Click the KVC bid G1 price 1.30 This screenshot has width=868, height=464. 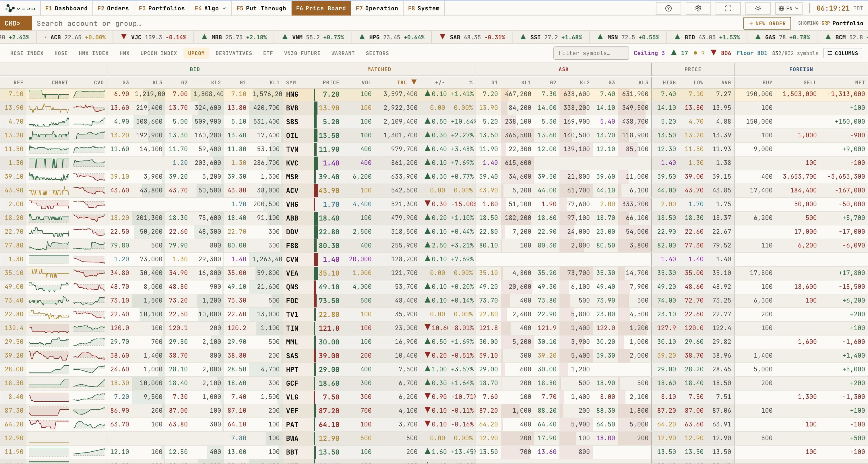(x=239, y=163)
